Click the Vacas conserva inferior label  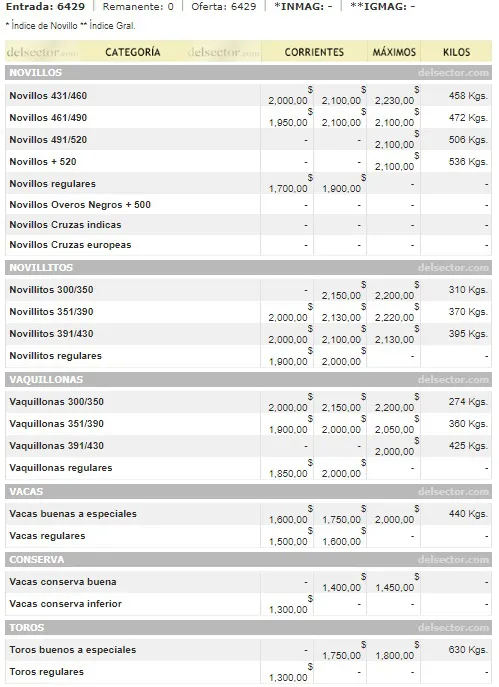click(x=65, y=603)
